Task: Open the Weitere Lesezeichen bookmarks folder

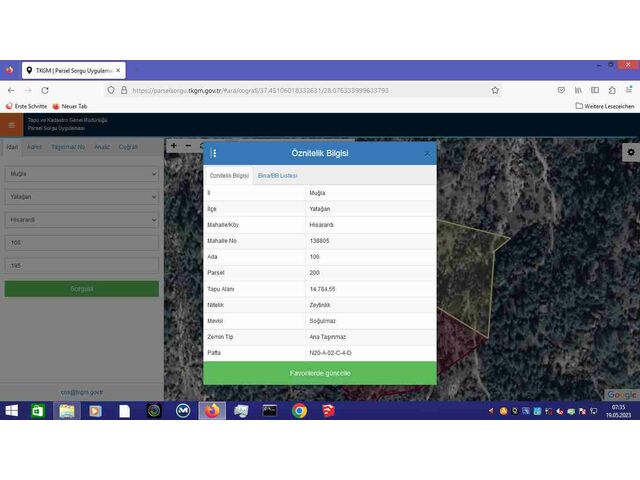Action: pyautogui.click(x=605, y=105)
